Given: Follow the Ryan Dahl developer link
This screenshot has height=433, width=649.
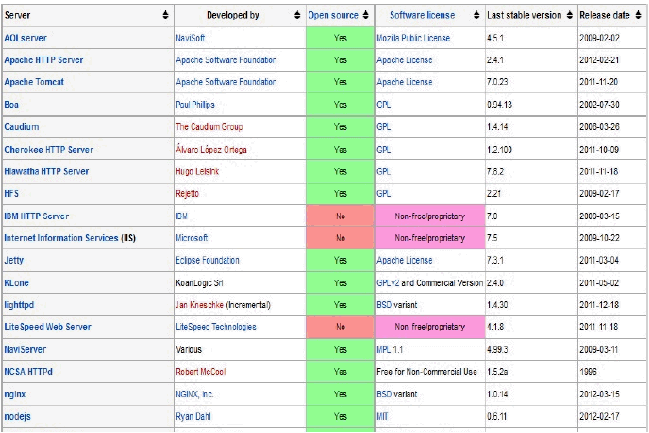Looking at the screenshot, I should (193, 417).
